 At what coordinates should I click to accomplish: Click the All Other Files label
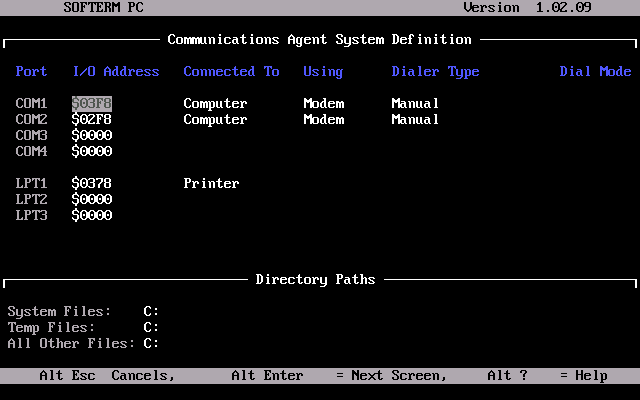click(71, 343)
